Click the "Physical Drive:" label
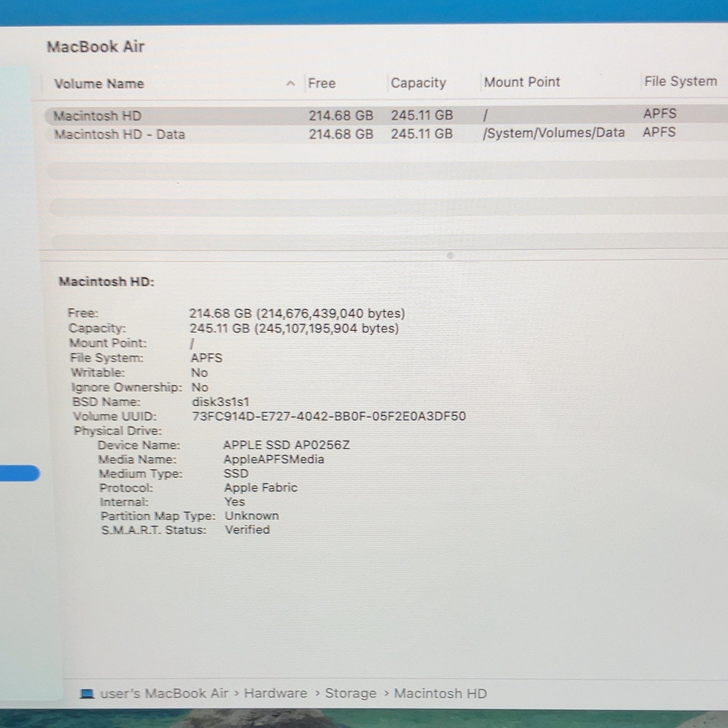Image resolution: width=728 pixels, height=728 pixels. [x=118, y=431]
